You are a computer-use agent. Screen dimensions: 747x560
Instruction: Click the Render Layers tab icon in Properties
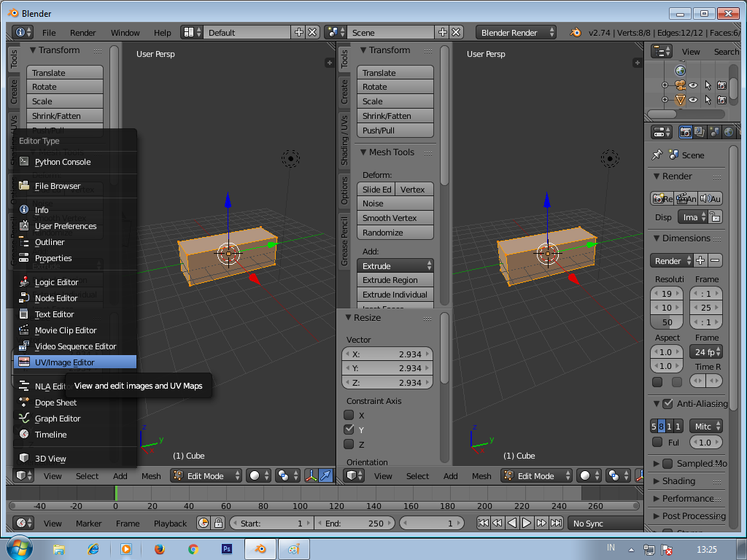[699, 131]
